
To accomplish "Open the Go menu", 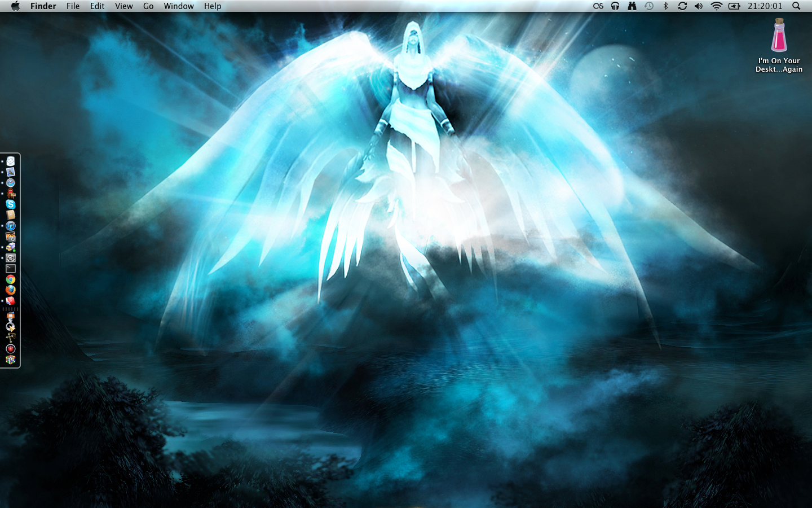I will pyautogui.click(x=148, y=6).
